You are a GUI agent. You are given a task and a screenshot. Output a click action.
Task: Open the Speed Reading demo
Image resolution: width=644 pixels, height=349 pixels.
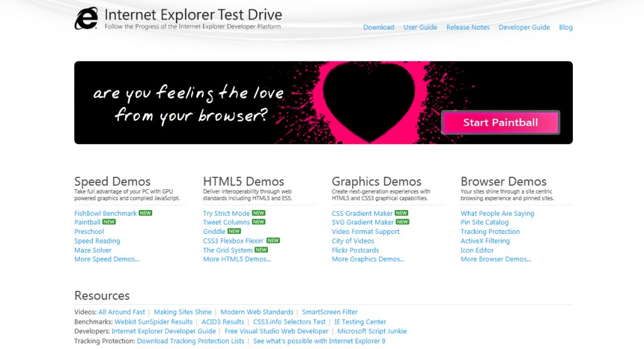(x=97, y=241)
